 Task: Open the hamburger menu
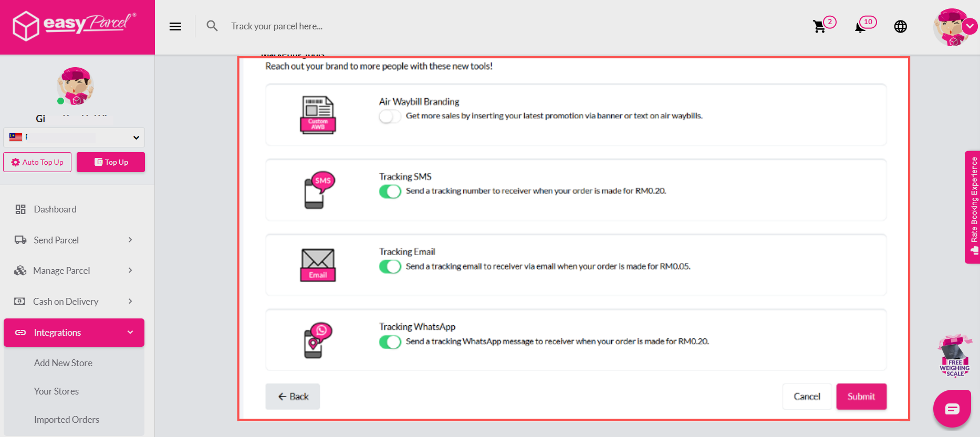(x=175, y=26)
